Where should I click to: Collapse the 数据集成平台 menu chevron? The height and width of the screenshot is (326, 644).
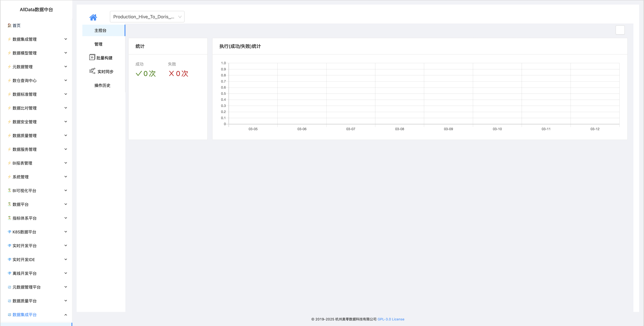tap(66, 315)
